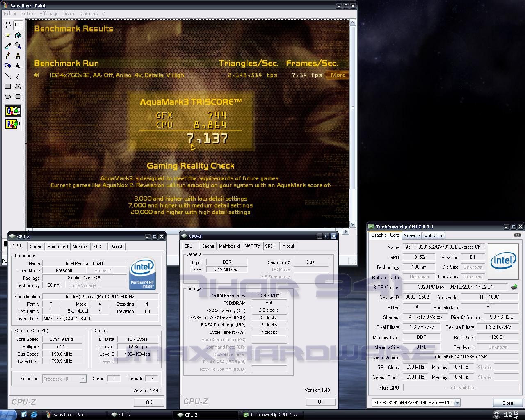The width and height of the screenshot is (525, 420).
Task: Click the Close button in GPU-Z
Action: pos(508,403)
